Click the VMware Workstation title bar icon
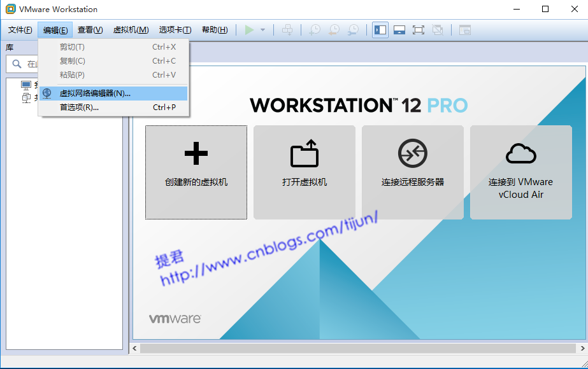The image size is (588, 369). click(11, 9)
